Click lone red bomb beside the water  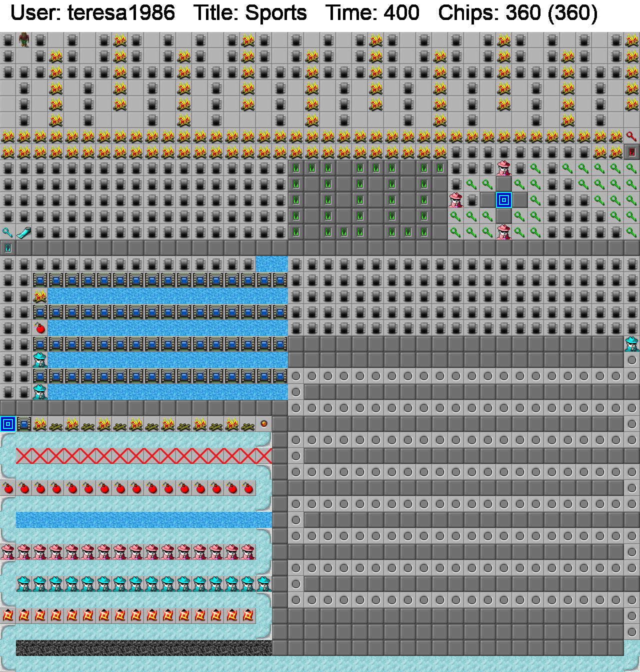[x=40, y=328]
